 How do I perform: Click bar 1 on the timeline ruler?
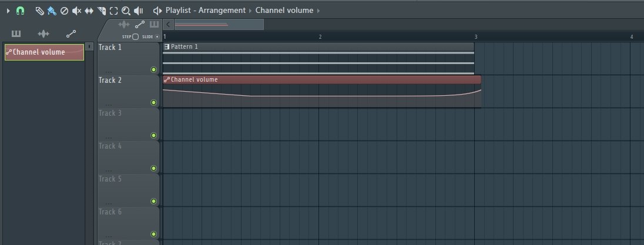click(165, 37)
